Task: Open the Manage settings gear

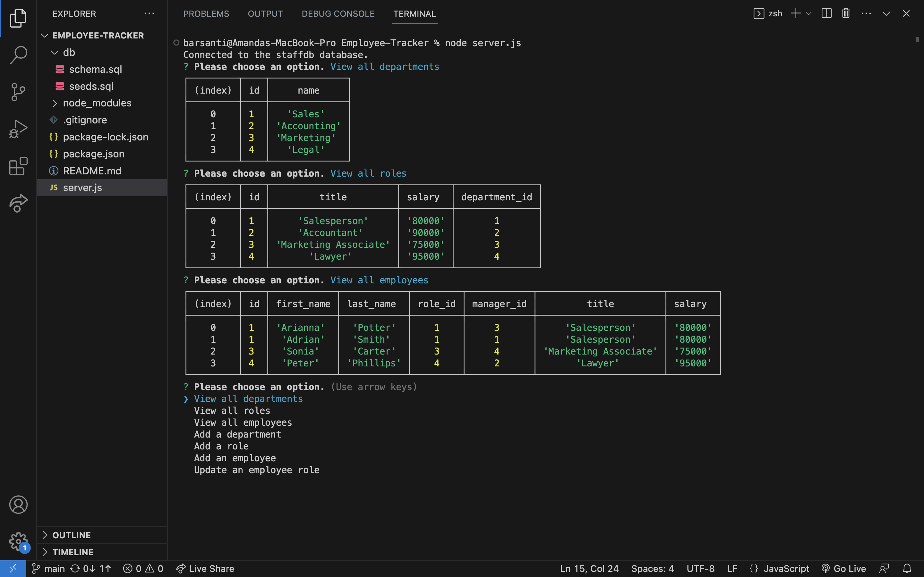Action: tap(18, 541)
